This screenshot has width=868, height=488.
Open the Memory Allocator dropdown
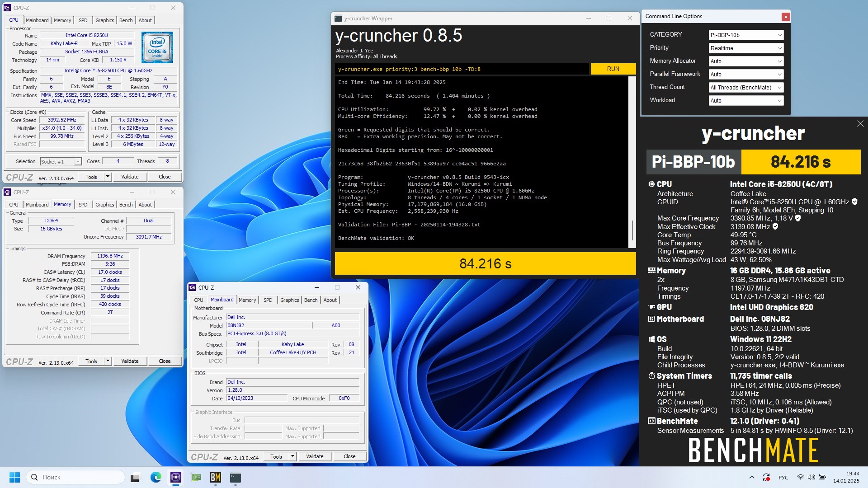point(746,61)
